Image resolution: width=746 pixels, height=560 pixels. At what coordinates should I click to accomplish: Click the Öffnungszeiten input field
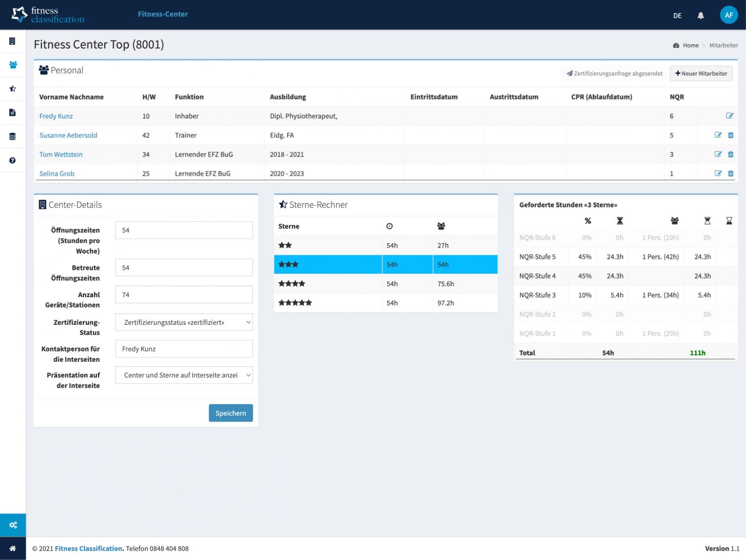click(184, 230)
